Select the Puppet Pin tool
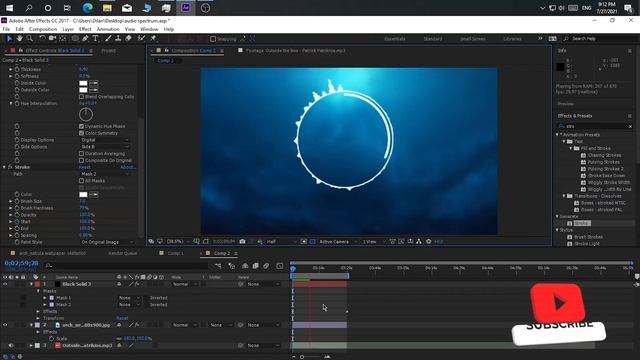Screen dimensions: 640x360 coord(153,39)
